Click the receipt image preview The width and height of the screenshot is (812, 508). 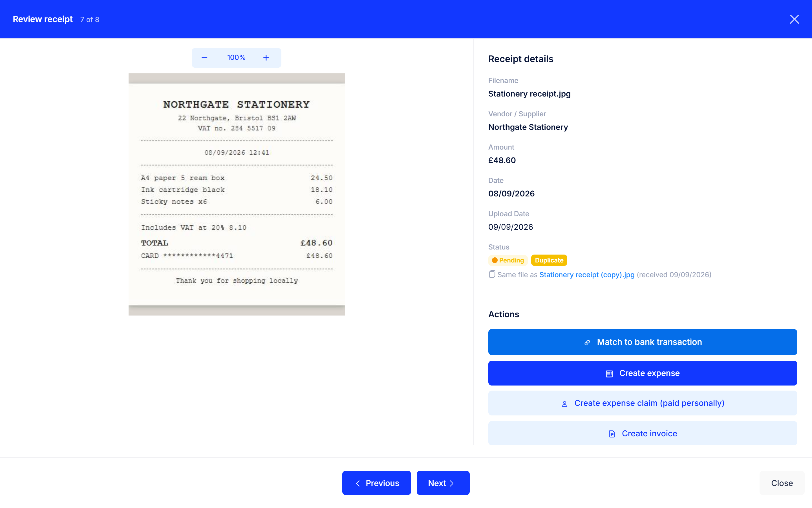[237, 194]
